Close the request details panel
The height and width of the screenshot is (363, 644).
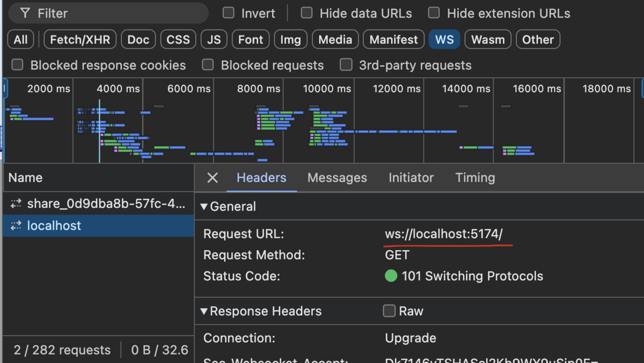coord(213,178)
